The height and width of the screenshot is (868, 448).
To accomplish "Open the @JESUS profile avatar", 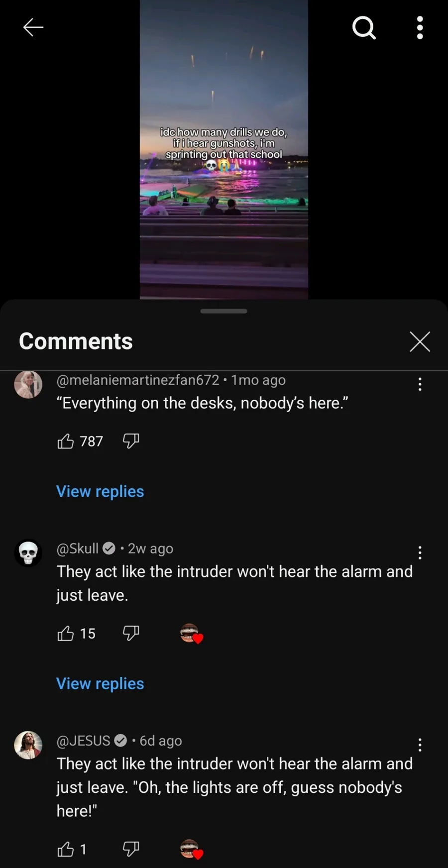I will 28,745.
